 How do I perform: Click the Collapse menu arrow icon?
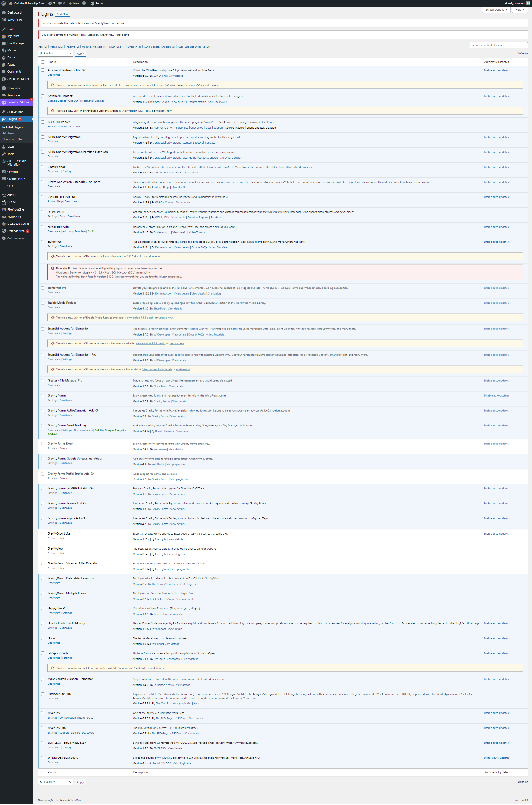click(x=4, y=239)
